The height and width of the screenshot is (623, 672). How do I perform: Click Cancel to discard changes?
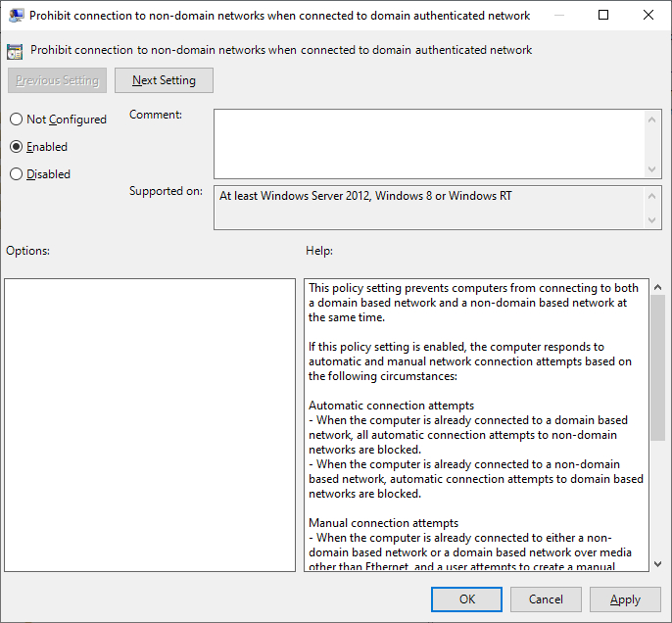546,599
